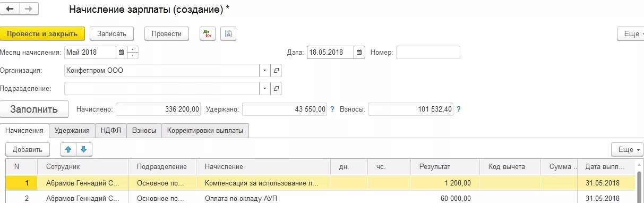Click the Провести и закрыть button
This screenshot has width=644, height=203.
42,33
